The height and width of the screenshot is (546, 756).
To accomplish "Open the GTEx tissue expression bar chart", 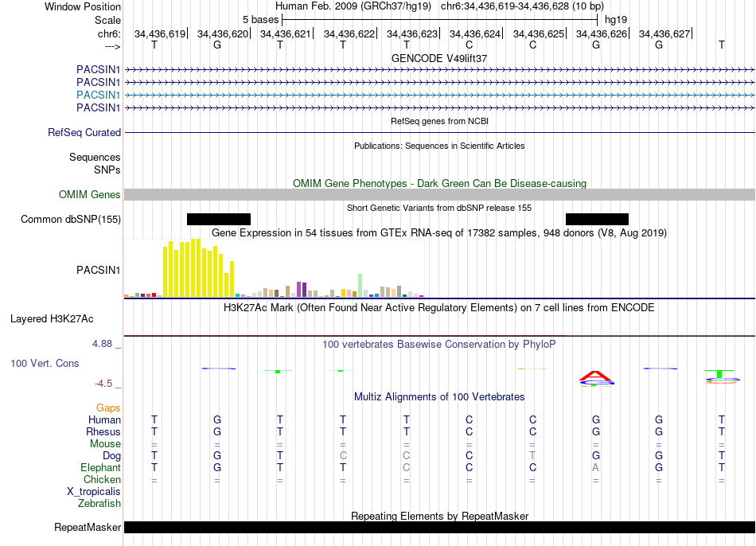I will pos(274,267).
